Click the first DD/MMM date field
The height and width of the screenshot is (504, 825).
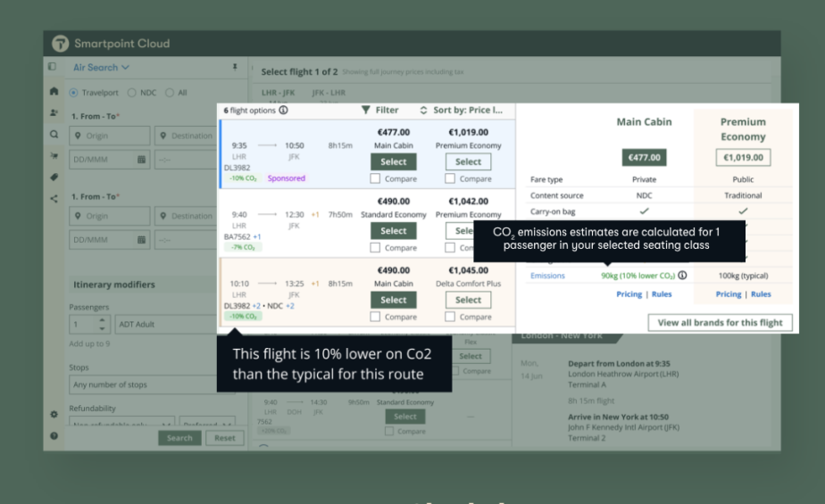point(110,160)
